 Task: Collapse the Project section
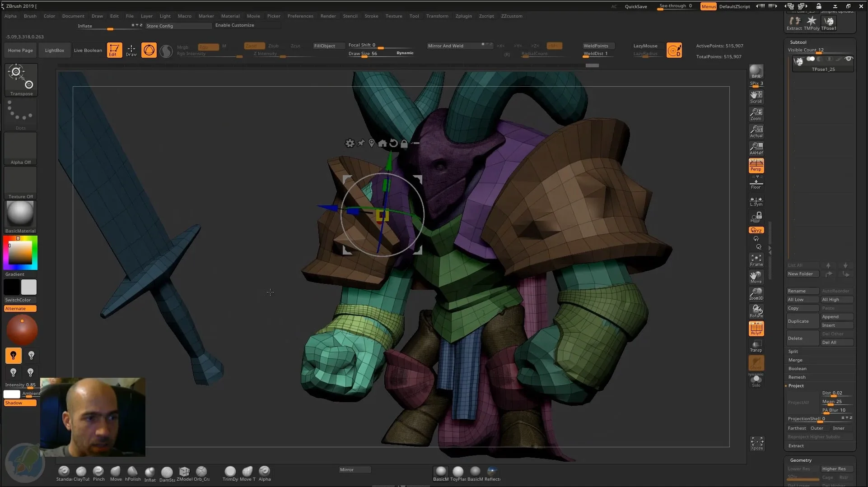797,385
